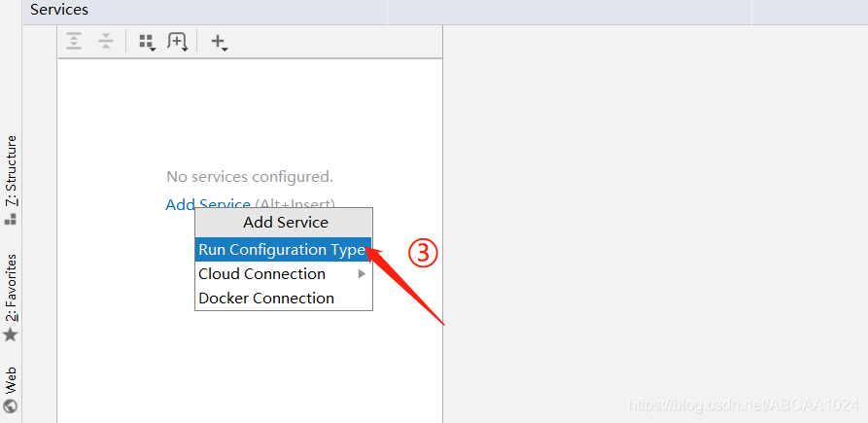Open the Group By options icon
868x423 pixels.
tap(147, 42)
